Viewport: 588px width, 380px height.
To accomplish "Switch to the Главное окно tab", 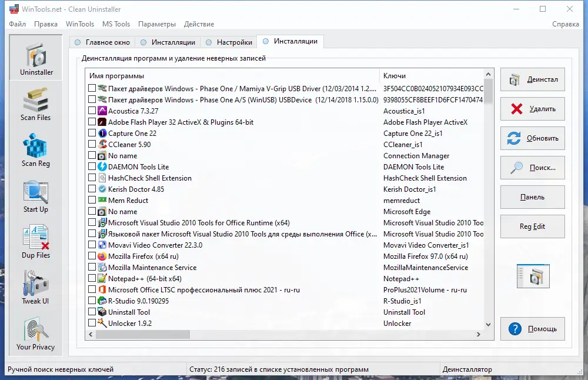I will click(102, 42).
